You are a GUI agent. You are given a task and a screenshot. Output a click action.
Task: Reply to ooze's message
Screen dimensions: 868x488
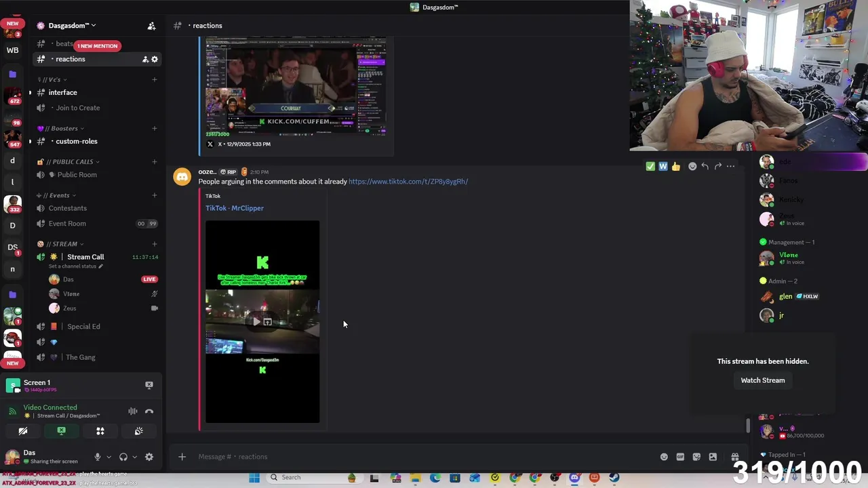(705, 166)
